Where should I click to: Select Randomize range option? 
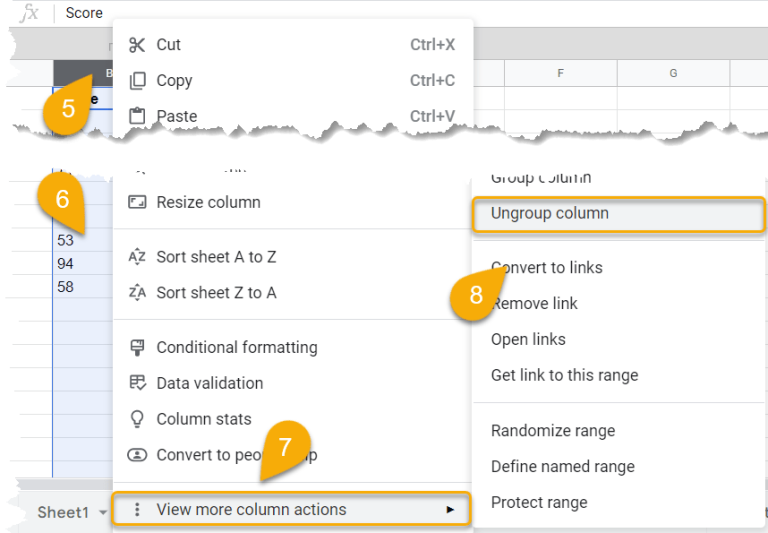pos(553,431)
